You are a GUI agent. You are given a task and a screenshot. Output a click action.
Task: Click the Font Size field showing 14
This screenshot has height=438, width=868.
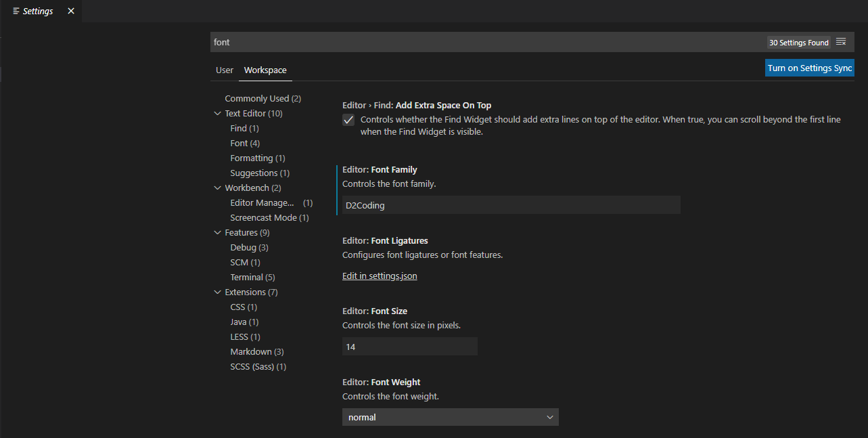[410, 347]
